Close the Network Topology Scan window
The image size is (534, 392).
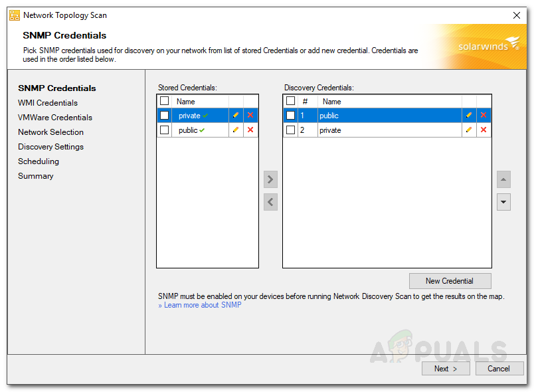click(516, 15)
